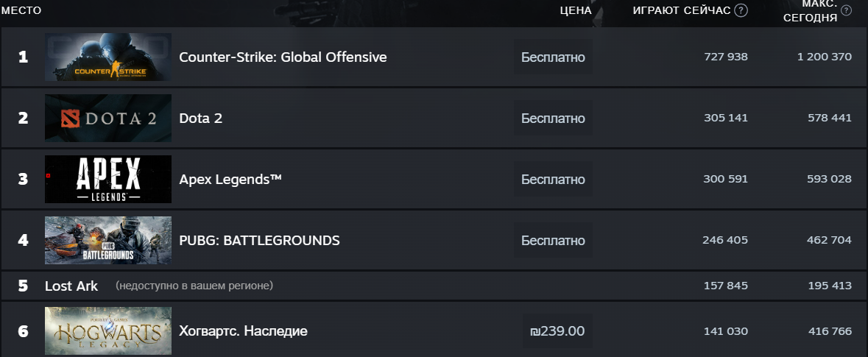Click Бесплатно price for PUBG: BATTLEGROUNDS
The width and height of the screenshot is (868, 357).
tap(553, 240)
